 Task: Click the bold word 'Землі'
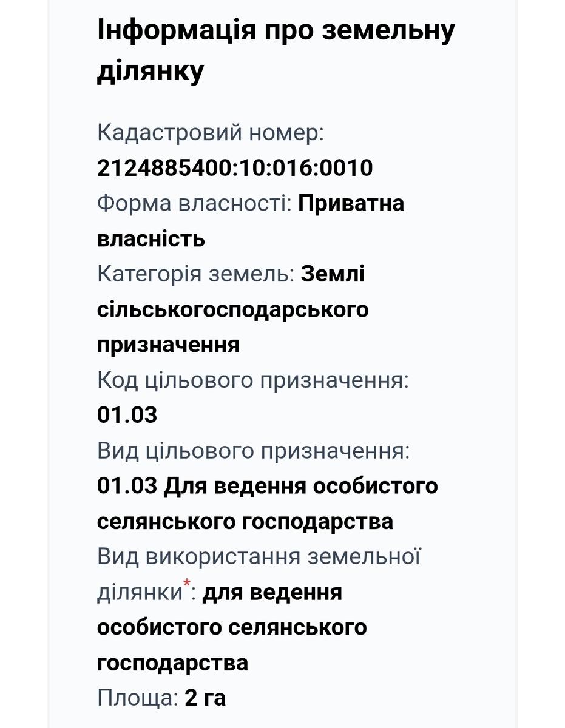[333, 274]
